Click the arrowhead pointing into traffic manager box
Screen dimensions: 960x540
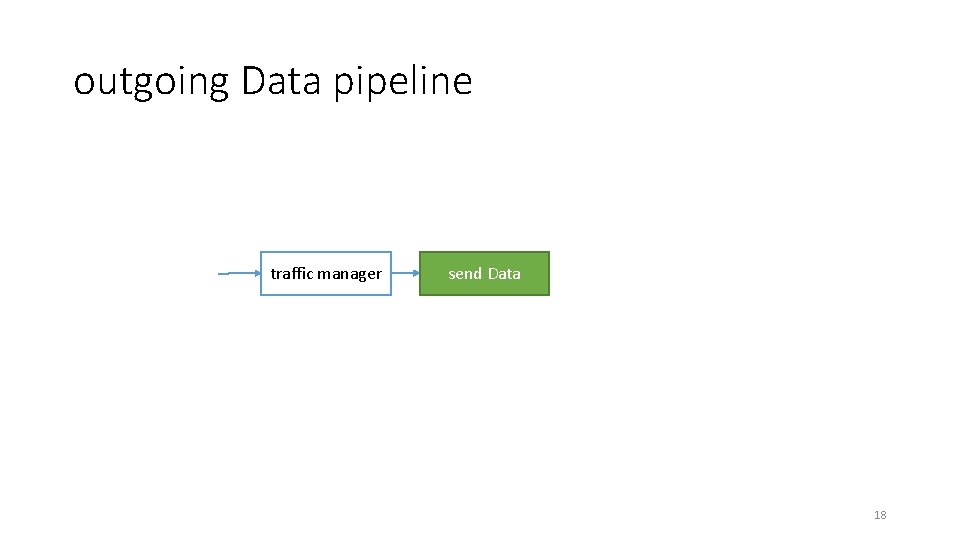tap(255, 273)
